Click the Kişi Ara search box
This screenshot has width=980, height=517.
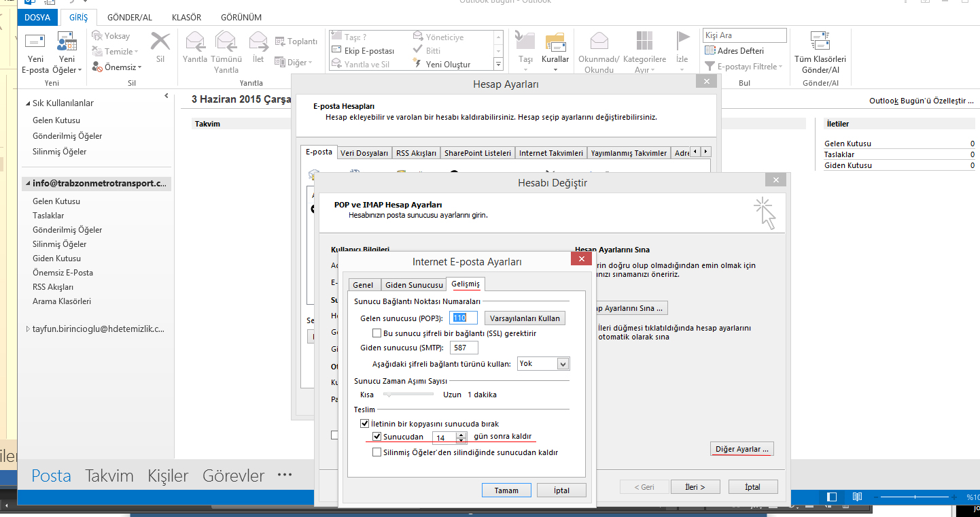coord(744,35)
